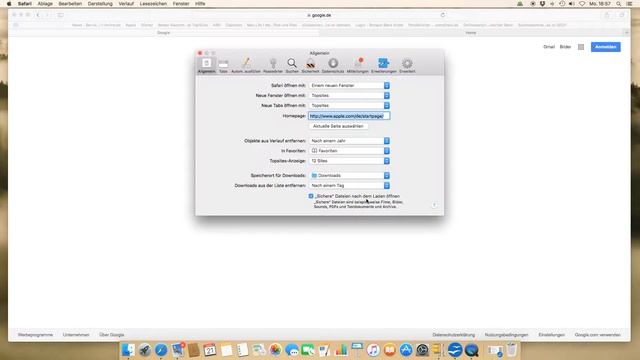Screen dimensions: 640x360
Task: Open Google apps grid icon
Action: [x=581, y=47]
